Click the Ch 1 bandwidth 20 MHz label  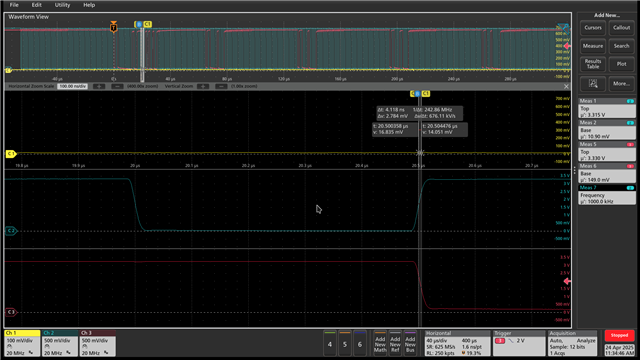click(x=16, y=353)
